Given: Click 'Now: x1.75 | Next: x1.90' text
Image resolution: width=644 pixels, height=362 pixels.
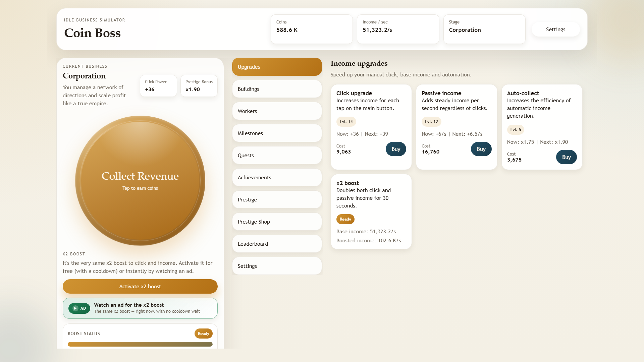Looking at the screenshot, I should [x=537, y=142].
